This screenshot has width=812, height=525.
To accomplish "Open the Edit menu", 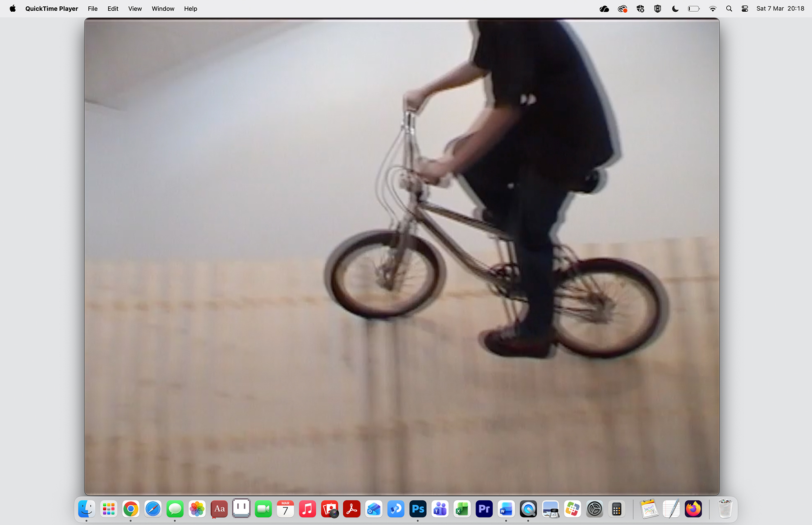I will click(113, 9).
